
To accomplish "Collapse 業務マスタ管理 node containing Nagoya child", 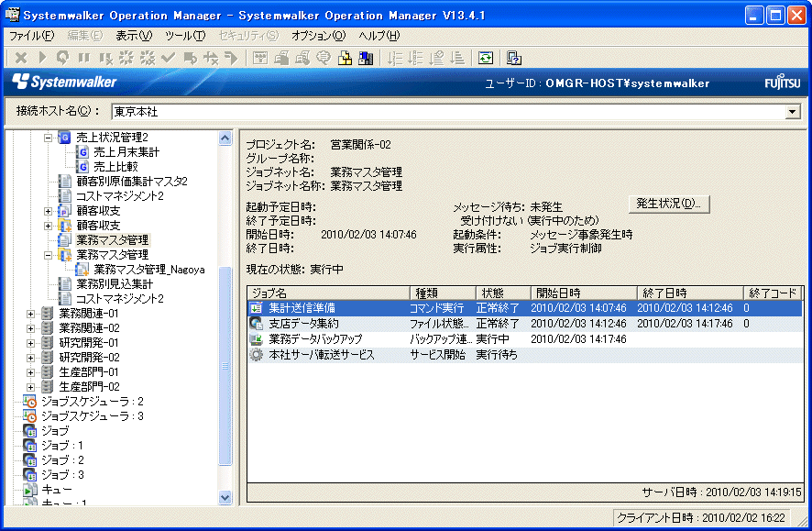I will pos(49,255).
